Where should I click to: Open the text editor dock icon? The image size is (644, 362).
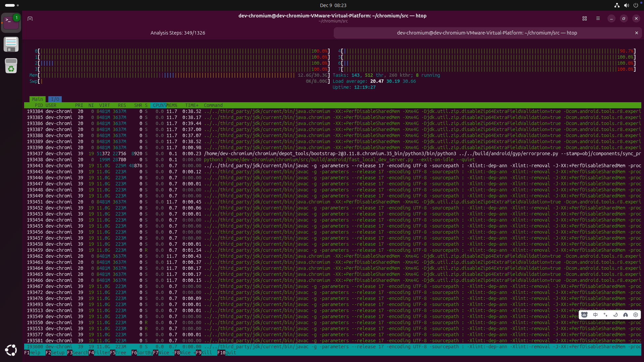[11, 44]
